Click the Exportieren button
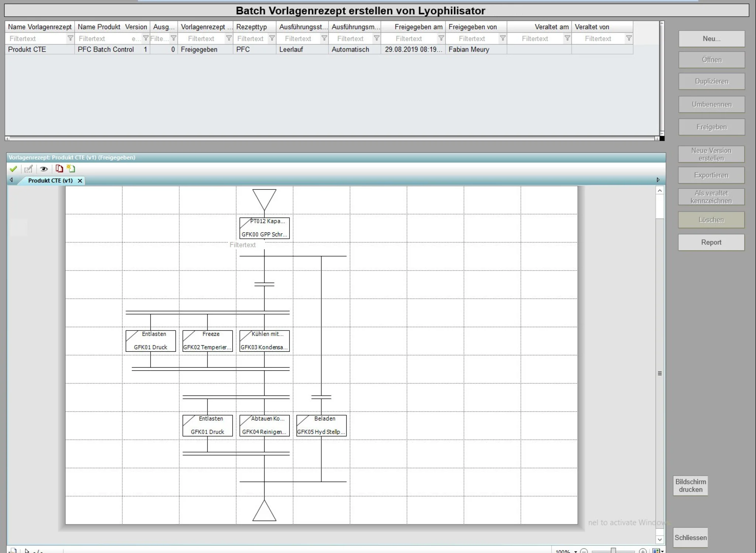 711,175
